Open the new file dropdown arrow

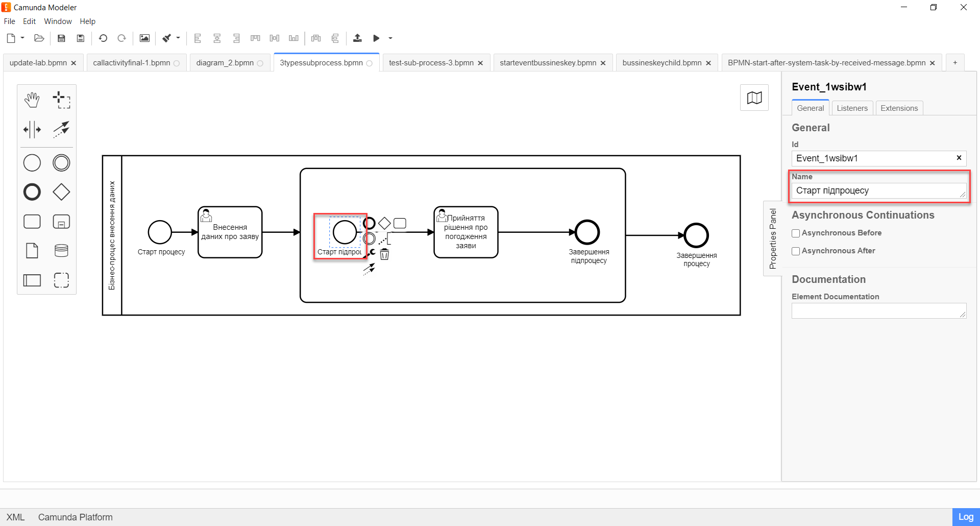pyautogui.click(x=22, y=38)
